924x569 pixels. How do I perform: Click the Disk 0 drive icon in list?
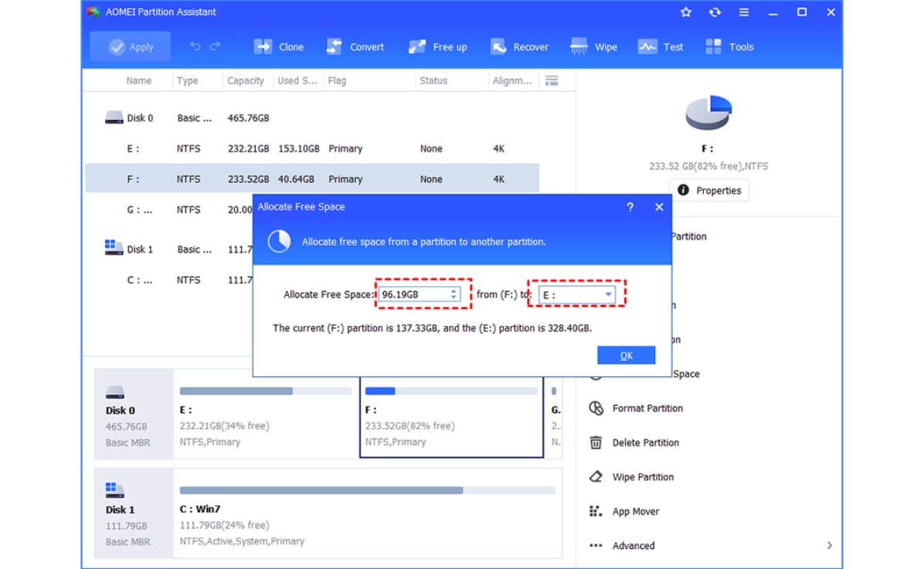pyautogui.click(x=114, y=118)
